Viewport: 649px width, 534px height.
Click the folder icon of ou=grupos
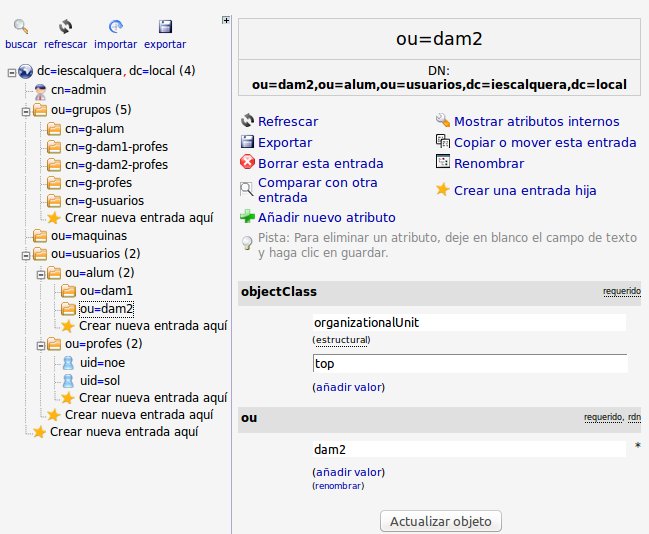click(x=40, y=110)
